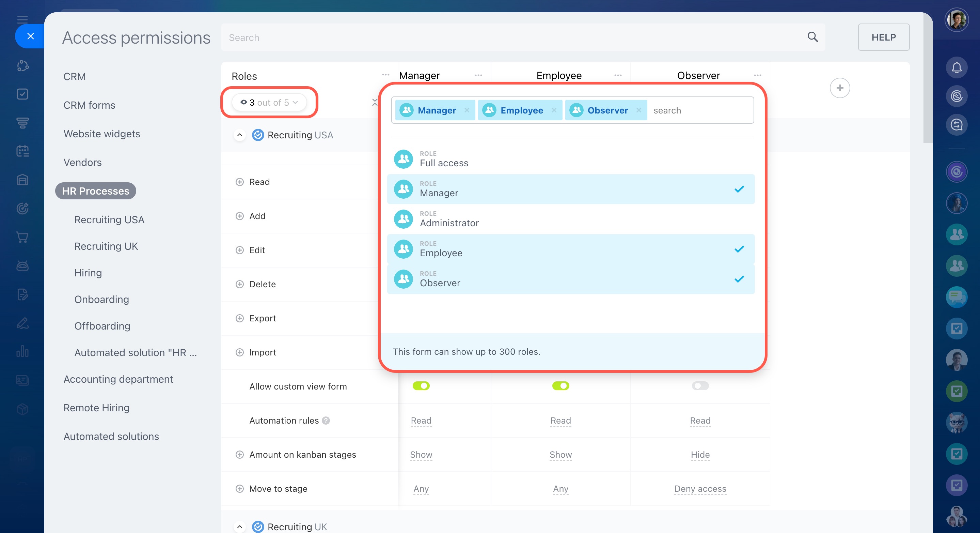Click the HELP button
The height and width of the screenshot is (533, 980).
883,37
